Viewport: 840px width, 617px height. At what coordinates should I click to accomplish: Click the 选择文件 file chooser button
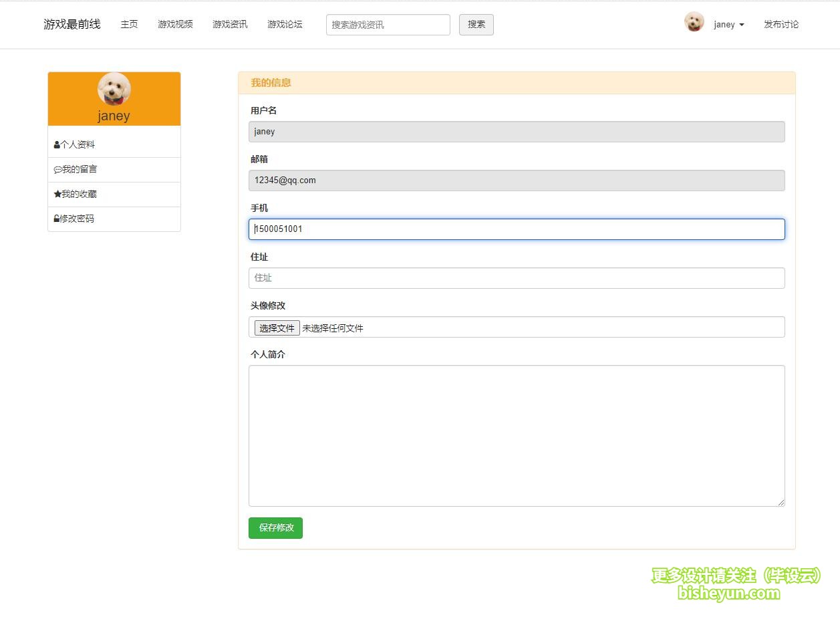pos(277,328)
